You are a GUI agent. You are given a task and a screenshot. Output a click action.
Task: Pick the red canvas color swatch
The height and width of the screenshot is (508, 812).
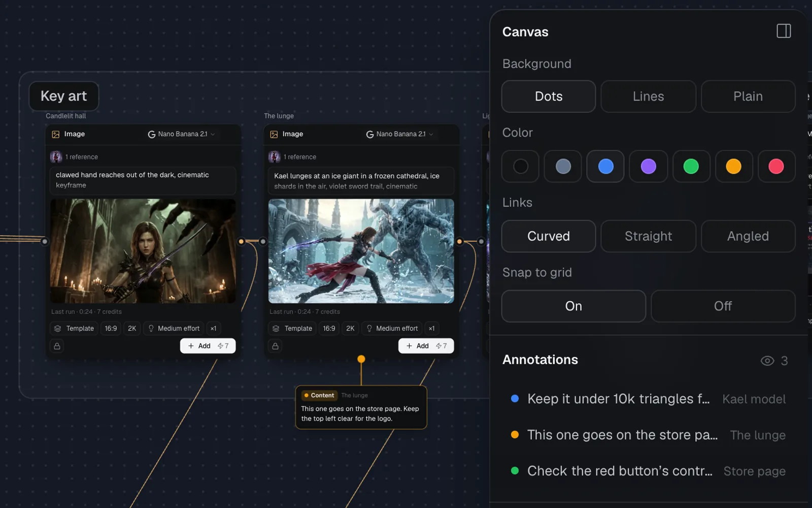click(776, 166)
